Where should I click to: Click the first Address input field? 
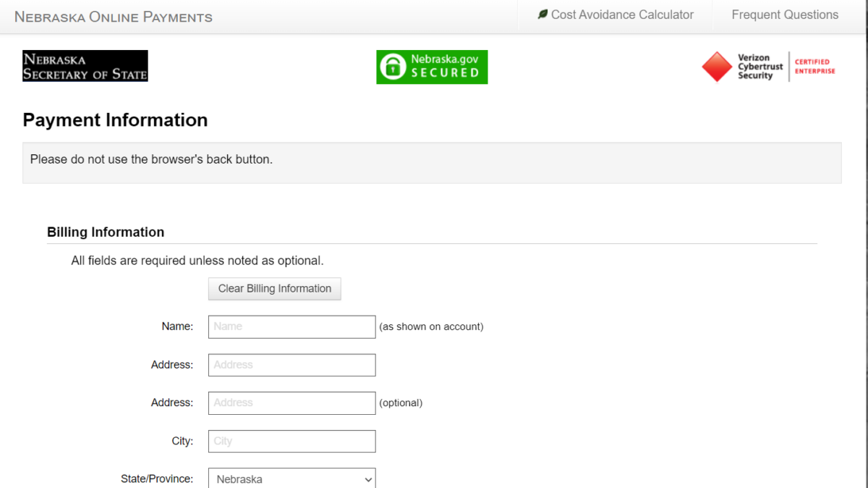[292, 365]
